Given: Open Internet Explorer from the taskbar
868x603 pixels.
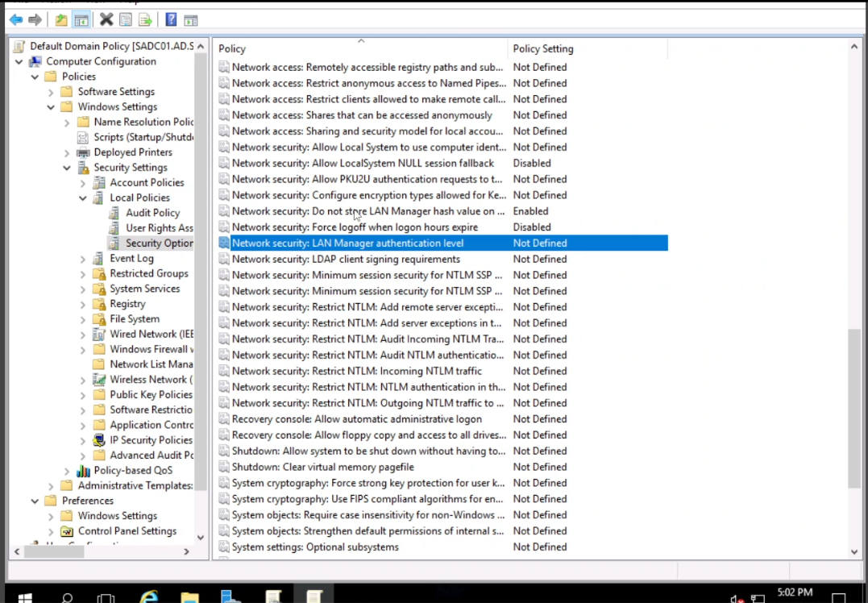Looking at the screenshot, I should coord(149,597).
